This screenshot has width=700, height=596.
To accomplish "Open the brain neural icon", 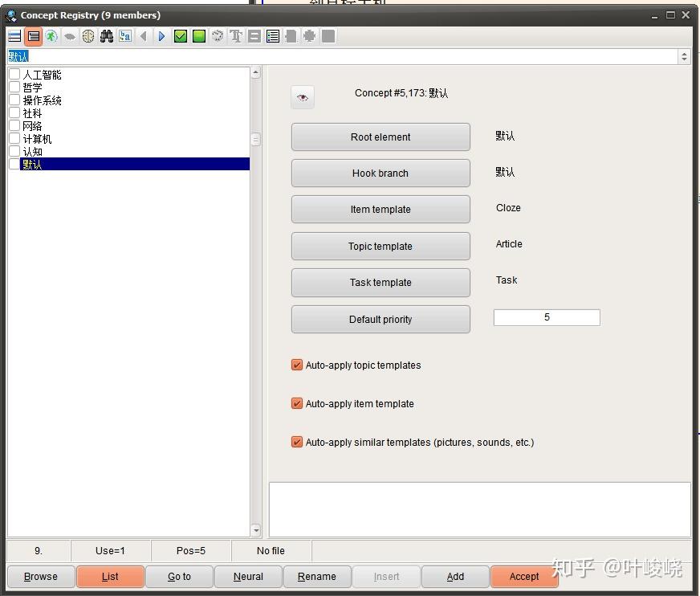I will 88,36.
